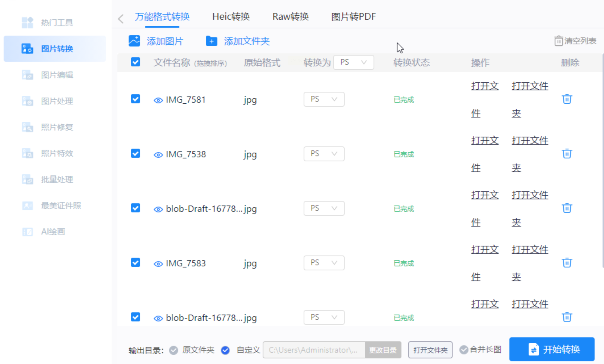Open 图片编辑 in the sidebar
Image resolution: width=604 pixels, height=364 pixels.
[57, 75]
